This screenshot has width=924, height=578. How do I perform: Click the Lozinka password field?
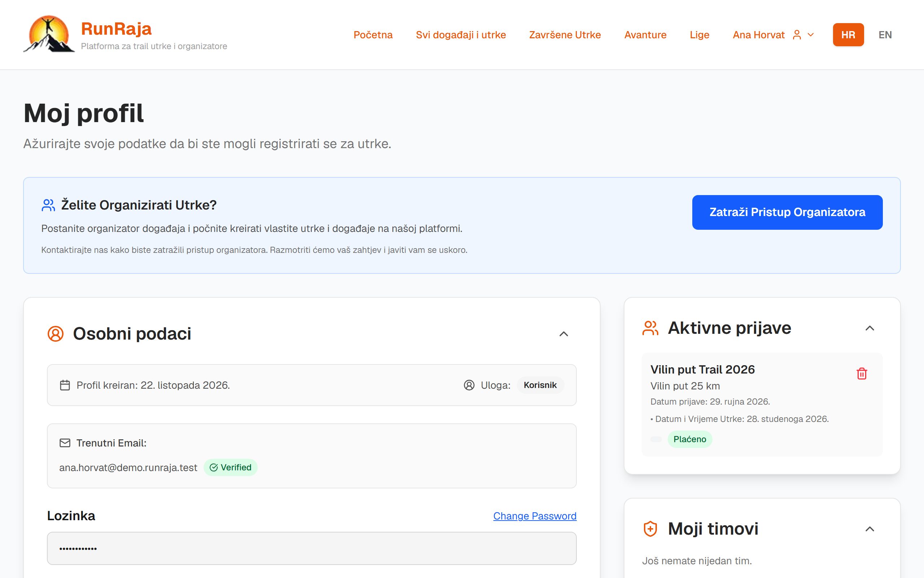(x=311, y=548)
